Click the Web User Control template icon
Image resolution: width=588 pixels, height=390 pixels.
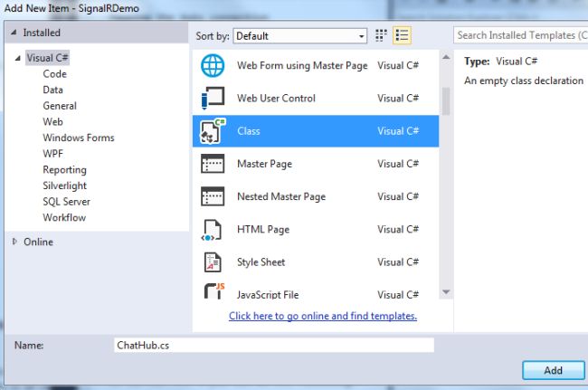tap(213, 98)
